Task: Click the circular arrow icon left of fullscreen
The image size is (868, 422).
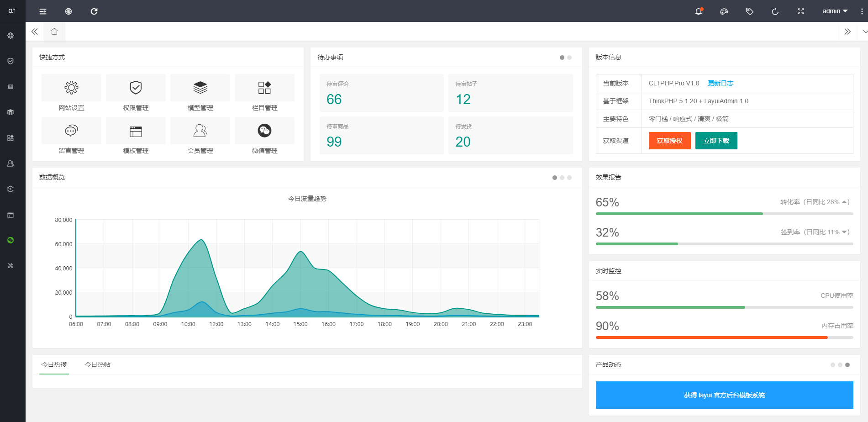Action: click(775, 11)
